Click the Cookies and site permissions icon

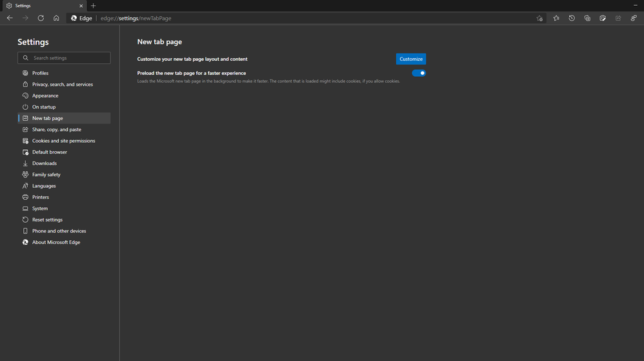tap(25, 141)
